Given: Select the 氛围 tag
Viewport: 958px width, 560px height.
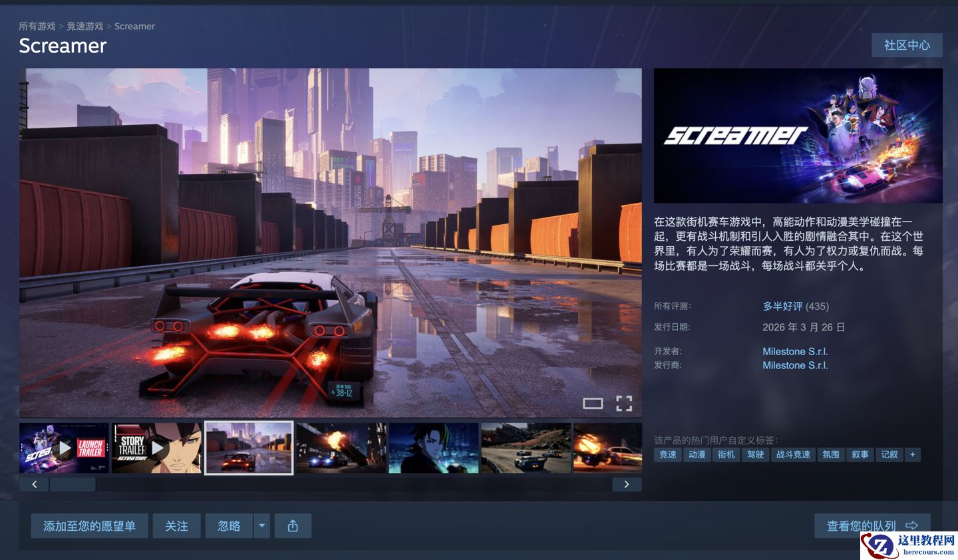Looking at the screenshot, I should tap(831, 455).
